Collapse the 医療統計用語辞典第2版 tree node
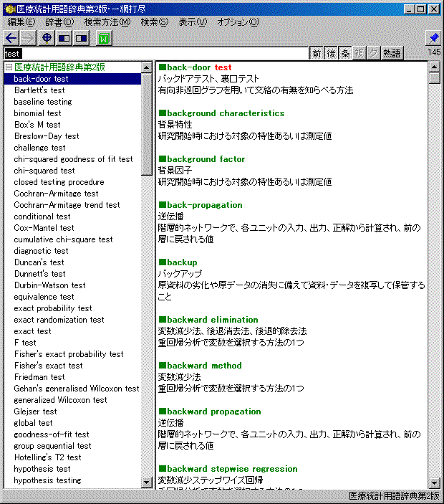Image resolution: width=444 pixels, height=504 pixels. pos(8,67)
